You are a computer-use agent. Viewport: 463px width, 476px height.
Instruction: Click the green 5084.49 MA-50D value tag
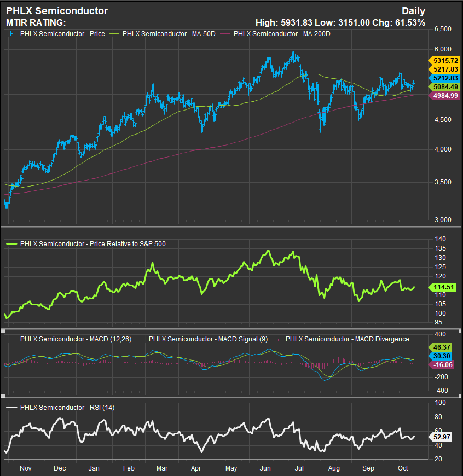click(444, 87)
